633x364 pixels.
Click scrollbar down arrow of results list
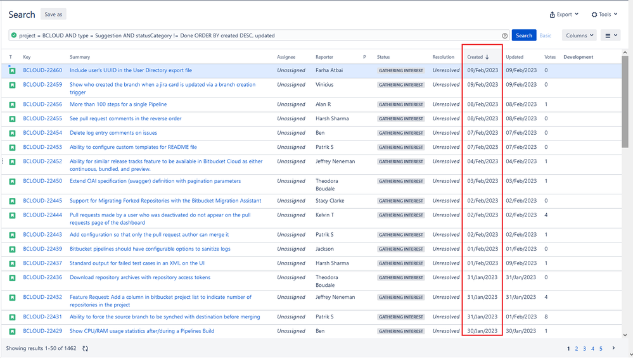click(x=625, y=335)
